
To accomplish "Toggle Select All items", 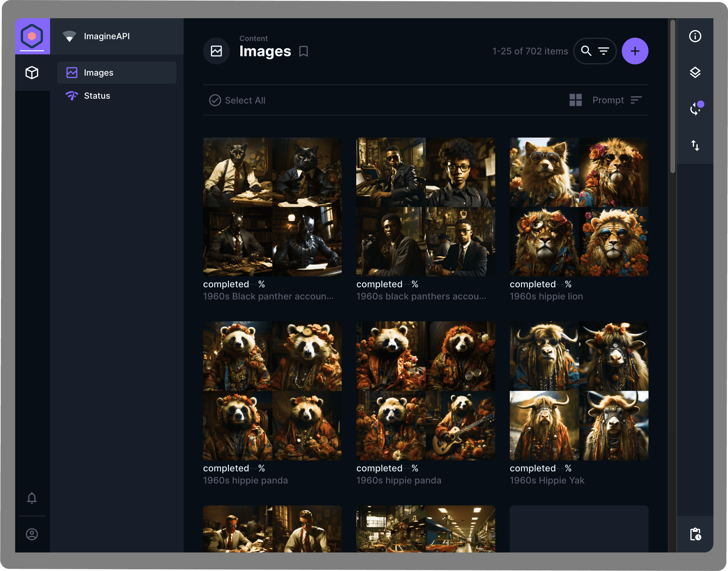I will pos(237,100).
